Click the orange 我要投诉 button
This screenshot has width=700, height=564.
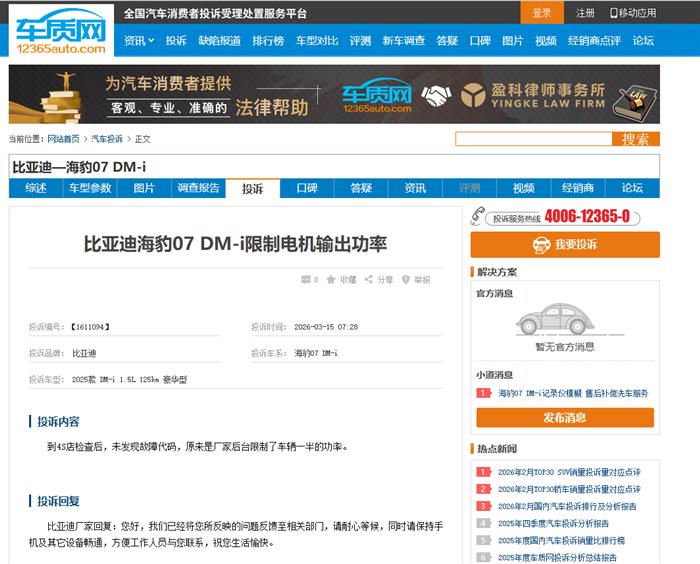click(565, 245)
